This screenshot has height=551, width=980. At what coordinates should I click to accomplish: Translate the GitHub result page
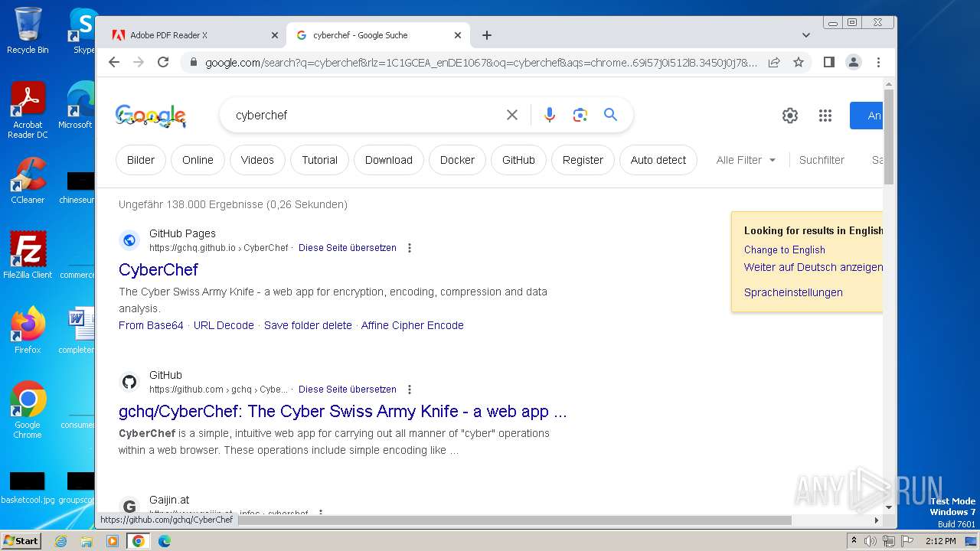(x=348, y=390)
